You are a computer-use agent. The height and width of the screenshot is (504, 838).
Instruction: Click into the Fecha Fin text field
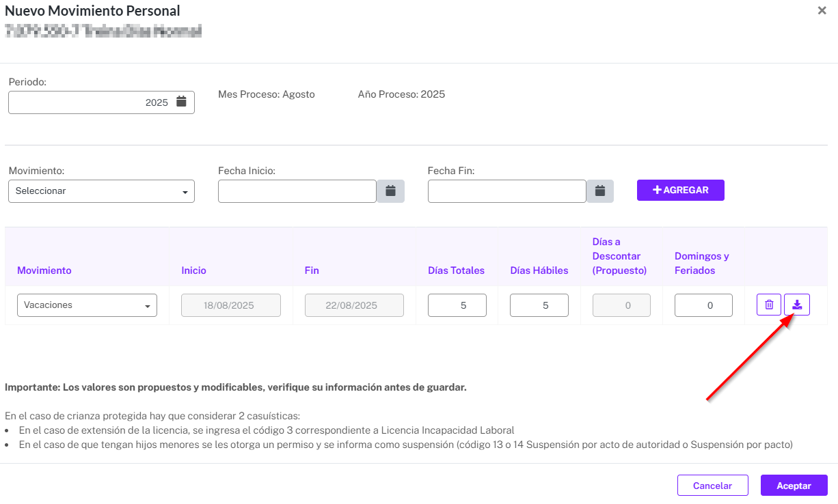pos(507,191)
